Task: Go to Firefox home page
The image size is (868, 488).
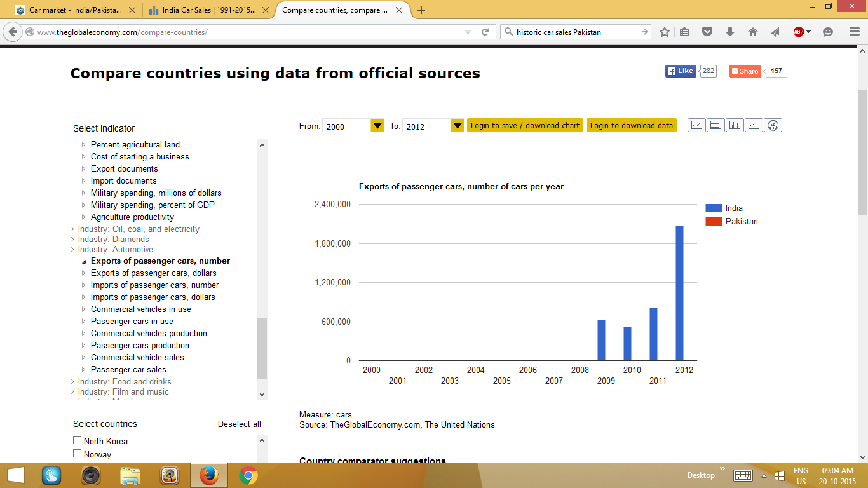Action: 752,32
